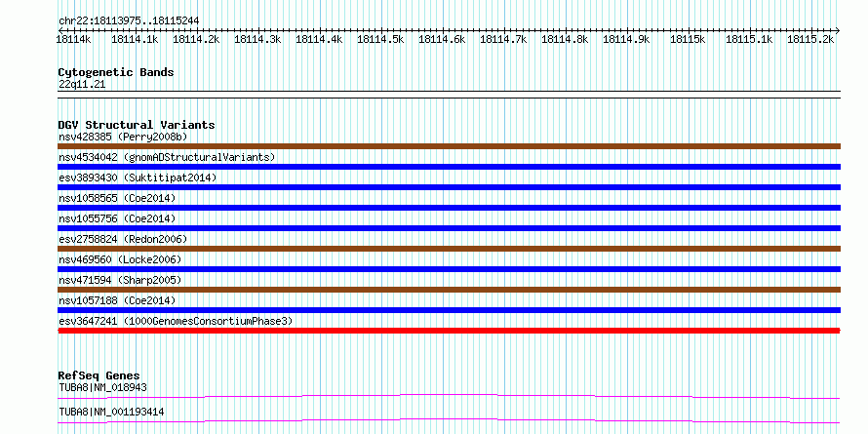Click the 18114.3k ruler tick label

pyautogui.click(x=257, y=39)
